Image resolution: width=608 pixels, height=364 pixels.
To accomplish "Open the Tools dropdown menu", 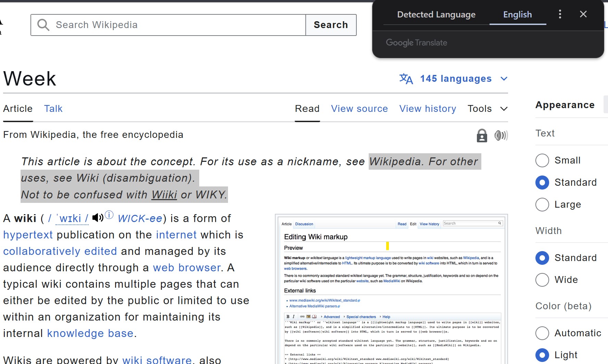I will pos(487,109).
